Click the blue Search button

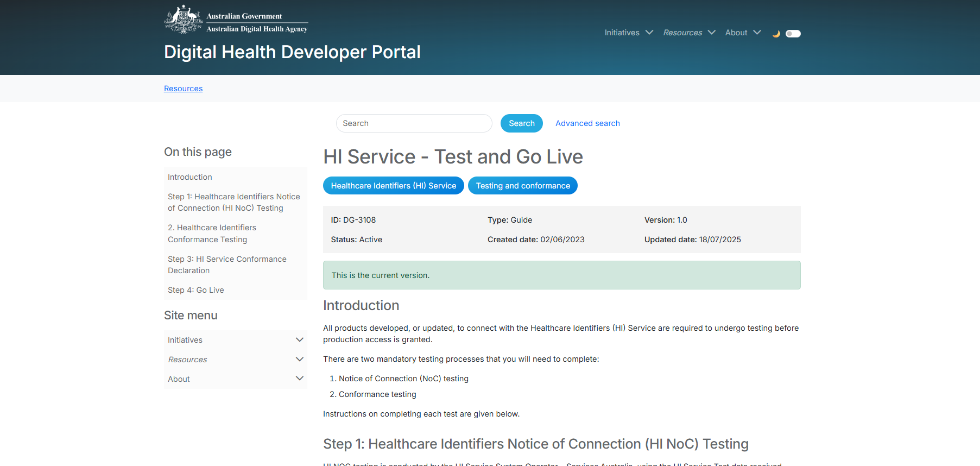(522, 123)
